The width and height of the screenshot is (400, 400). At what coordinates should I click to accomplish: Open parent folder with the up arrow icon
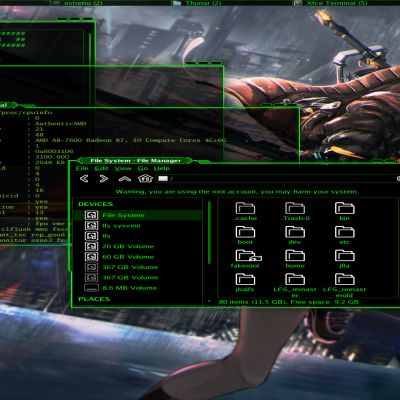click(125, 179)
